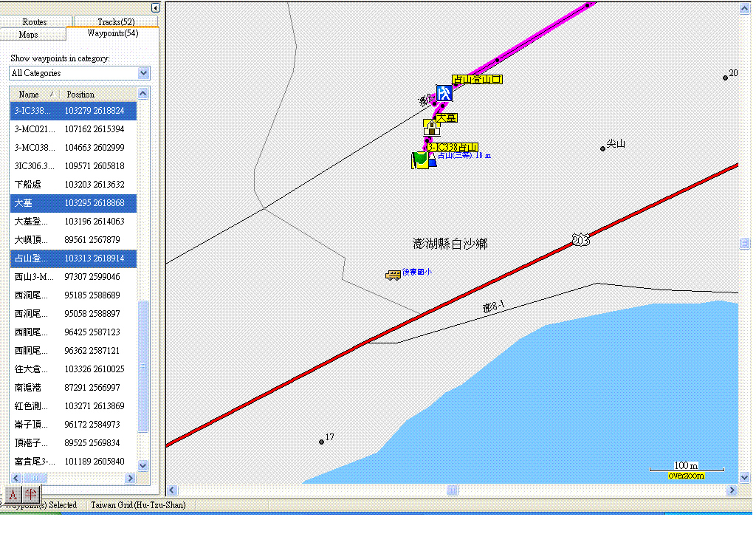Open the Routes tab
The image size is (756, 548).
point(35,21)
